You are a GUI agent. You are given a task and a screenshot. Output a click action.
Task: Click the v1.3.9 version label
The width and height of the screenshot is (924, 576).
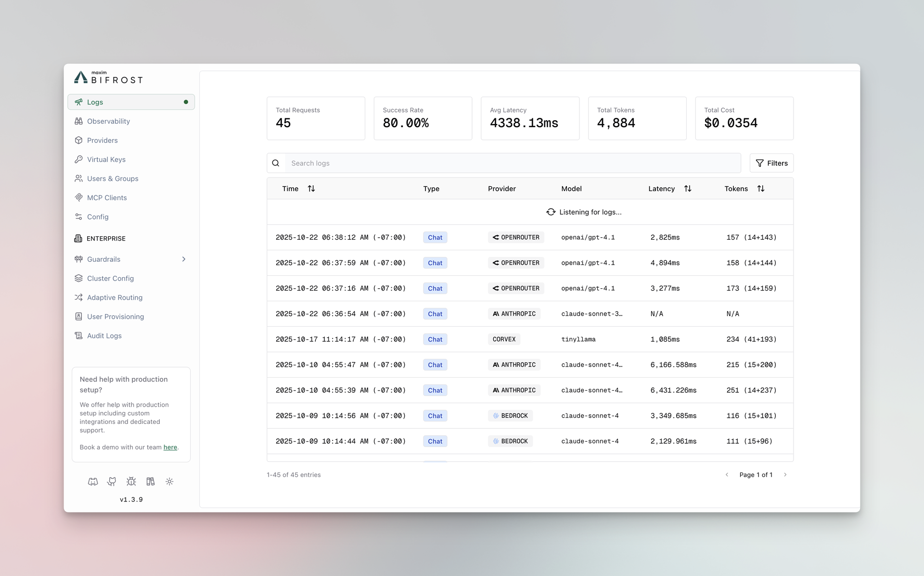(131, 499)
